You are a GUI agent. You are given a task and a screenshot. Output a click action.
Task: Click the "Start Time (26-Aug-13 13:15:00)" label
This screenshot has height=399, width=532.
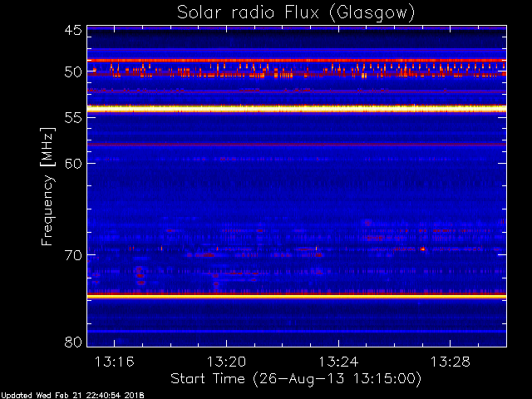(x=296, y=379)
